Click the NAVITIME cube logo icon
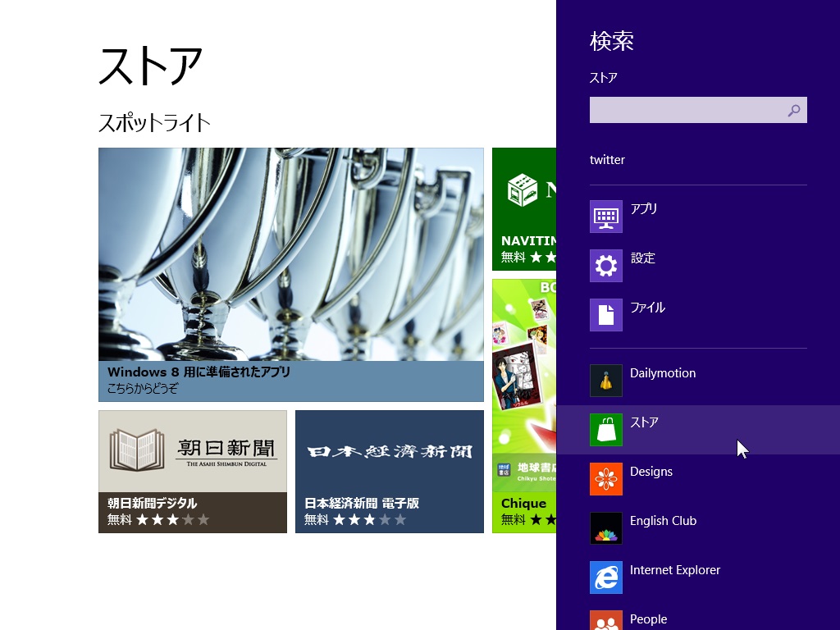 pyautogui.click(x=523, y=189)
